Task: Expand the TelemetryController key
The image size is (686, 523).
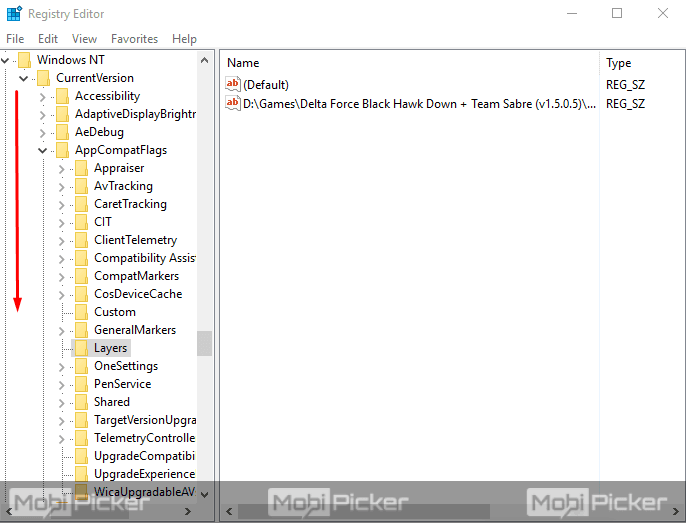Action: pyautogui.click(x=62, y=439)
